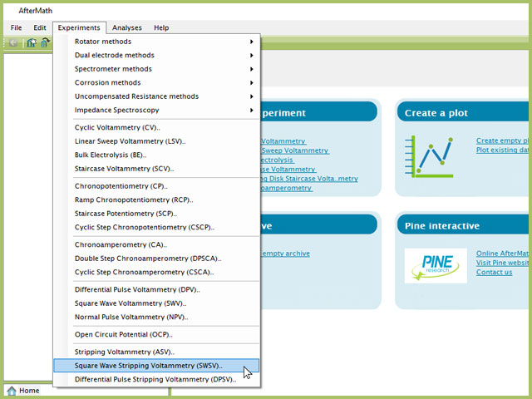Choose Staircase Potentiometry (SCP) entry
Screen dimensions: 532x399
pyautogui.click(x=157, y=214)
